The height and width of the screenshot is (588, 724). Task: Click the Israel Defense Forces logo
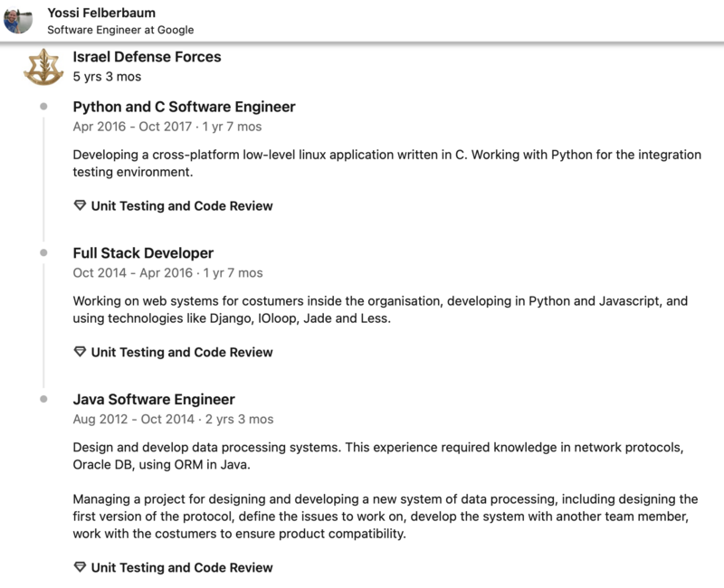point(43,67)
